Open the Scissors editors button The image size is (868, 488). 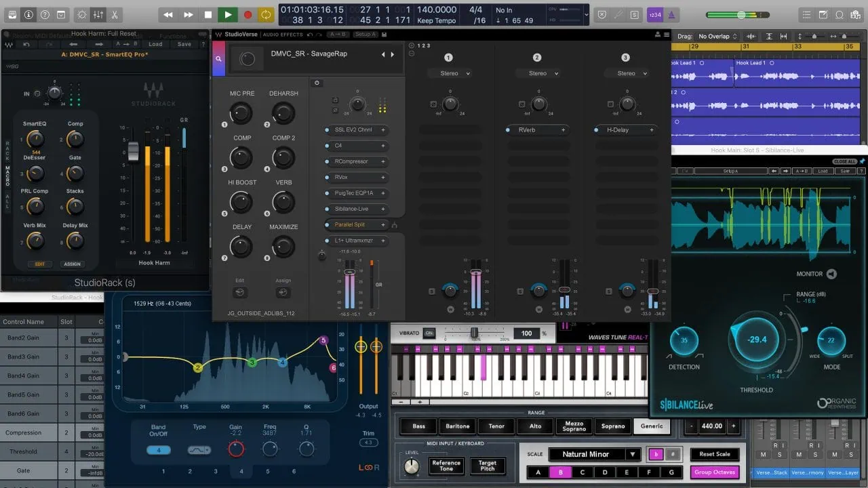pyautogui.click(x=114, y=14)
